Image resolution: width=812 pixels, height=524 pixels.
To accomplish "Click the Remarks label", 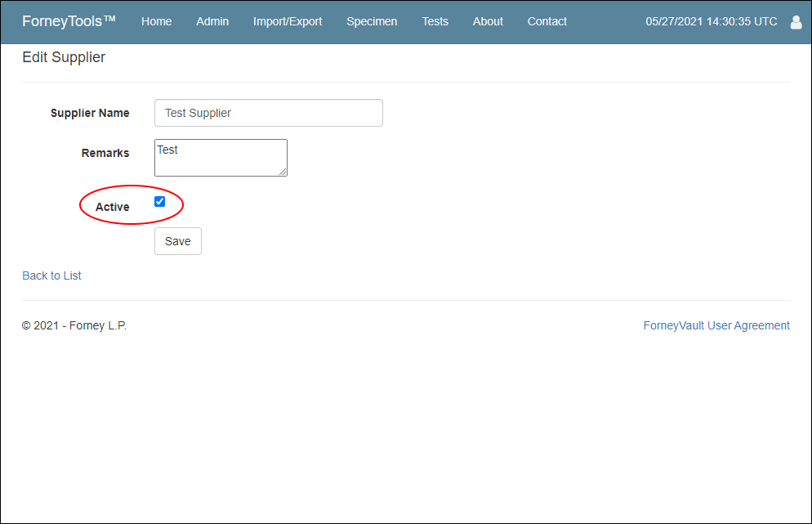I will pos(105,154).
